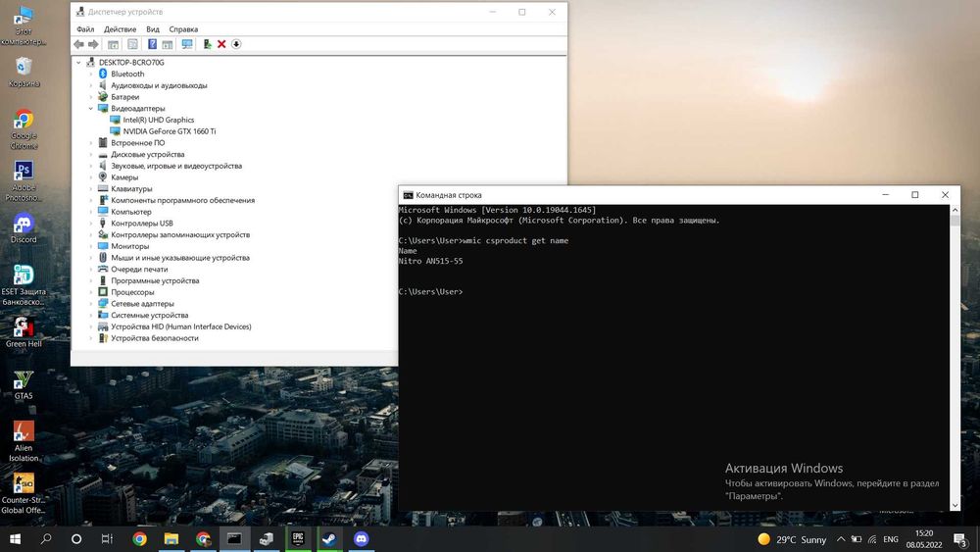This screenshot has height=552, width=980.
Task: Click scroll-down arrow in Command Prompt window
Action: coord(955,505)
